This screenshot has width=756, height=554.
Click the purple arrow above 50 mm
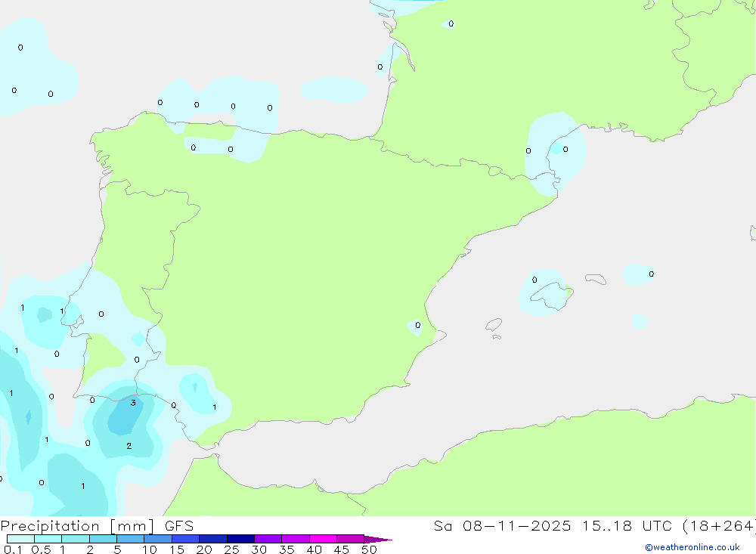tap(378, 539)
